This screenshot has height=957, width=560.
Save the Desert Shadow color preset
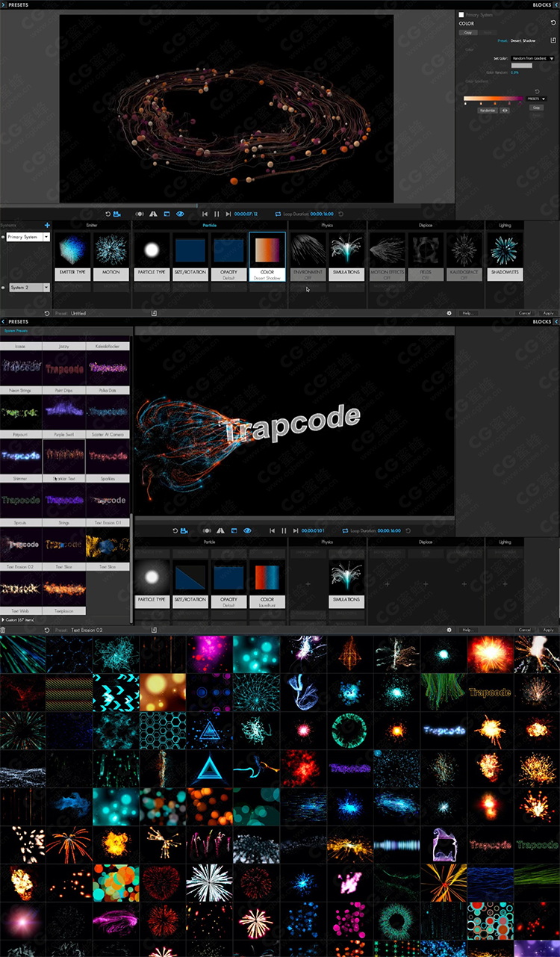(553, 40)
